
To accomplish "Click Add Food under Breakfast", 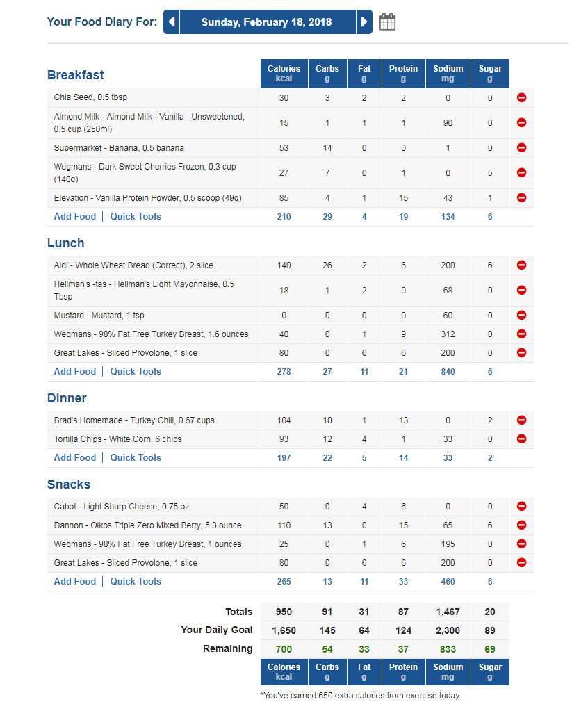I will [x=75, y=217].
